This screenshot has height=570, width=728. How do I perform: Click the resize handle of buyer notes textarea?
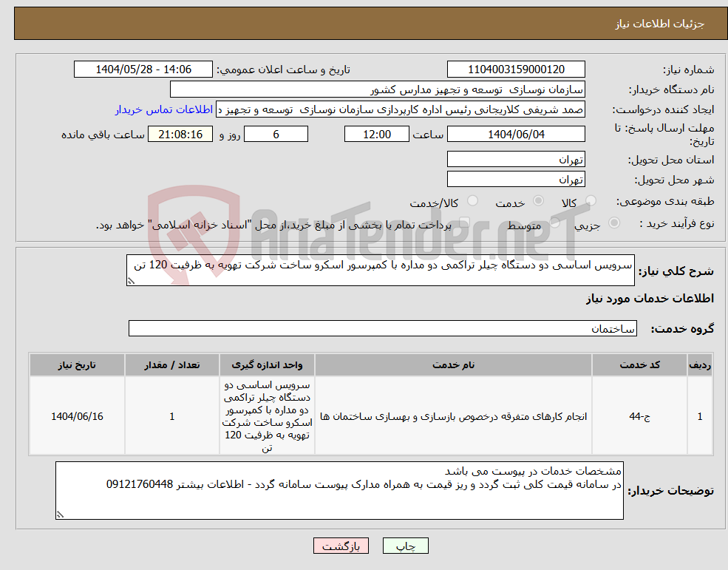pyautogui.click(x=60, y=515)
